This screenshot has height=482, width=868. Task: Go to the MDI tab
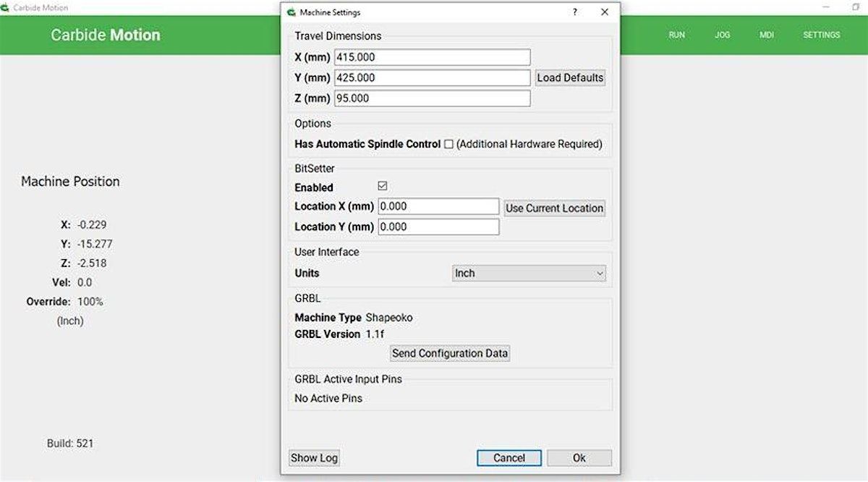(766, 35)
